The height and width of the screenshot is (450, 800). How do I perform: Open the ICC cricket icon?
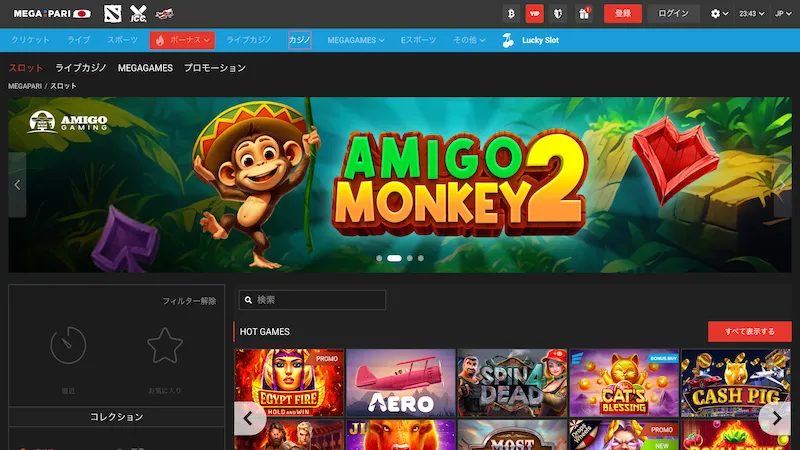pyautogui.click(x=138, y=14)
